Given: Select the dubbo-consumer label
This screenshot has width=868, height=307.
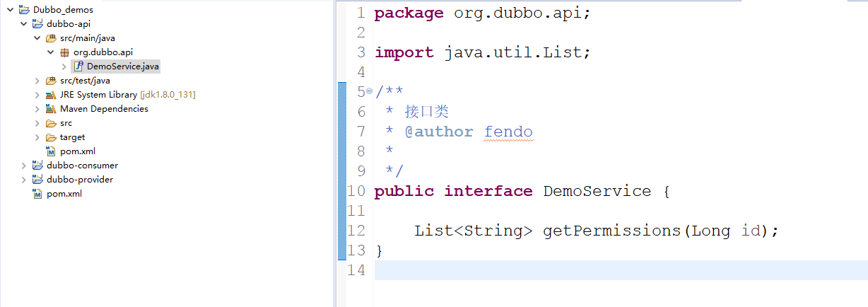Looking at the screenshot, I should (x=82, y=166).
